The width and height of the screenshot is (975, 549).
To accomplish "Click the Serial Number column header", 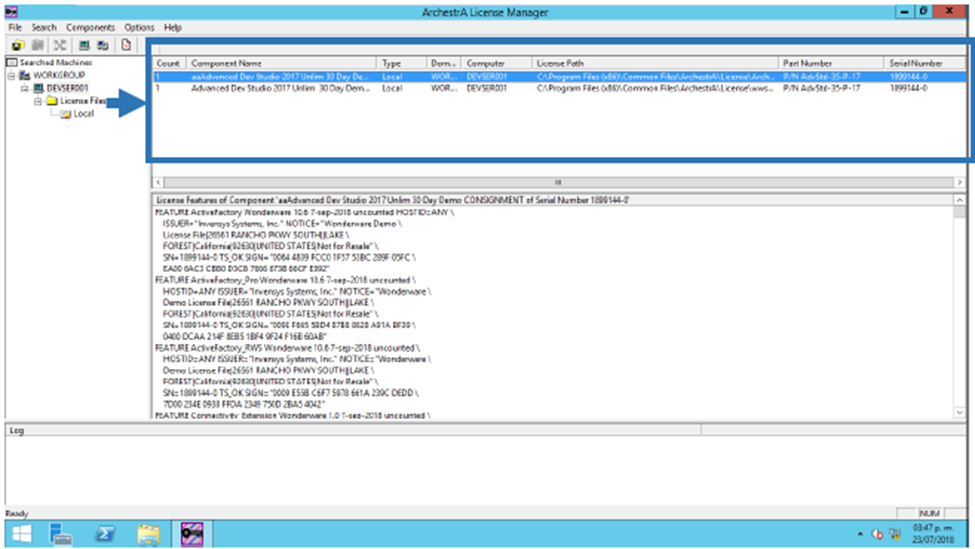I will [915, 63].
